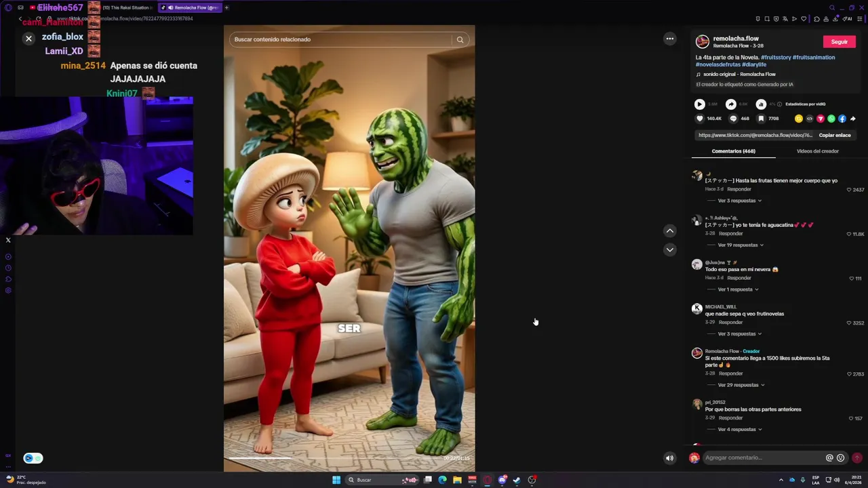Like MICHAEL_WILL's comment with 3252 likes

849,323
